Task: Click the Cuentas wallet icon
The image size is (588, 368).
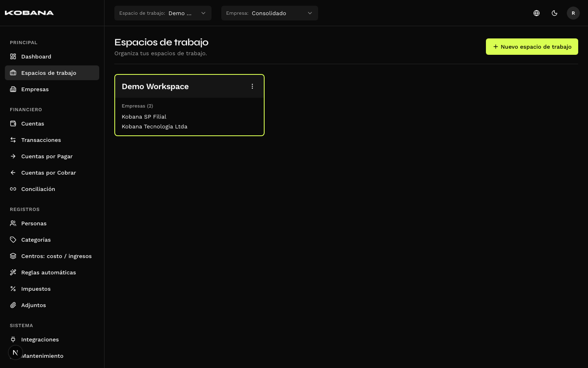Action: click(13, 123)
